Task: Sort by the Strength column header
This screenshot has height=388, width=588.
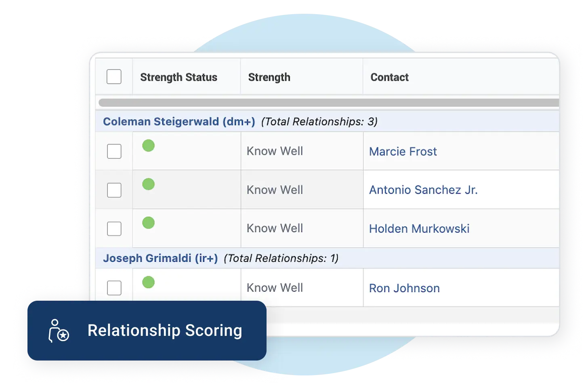Action: pos(269,77)
